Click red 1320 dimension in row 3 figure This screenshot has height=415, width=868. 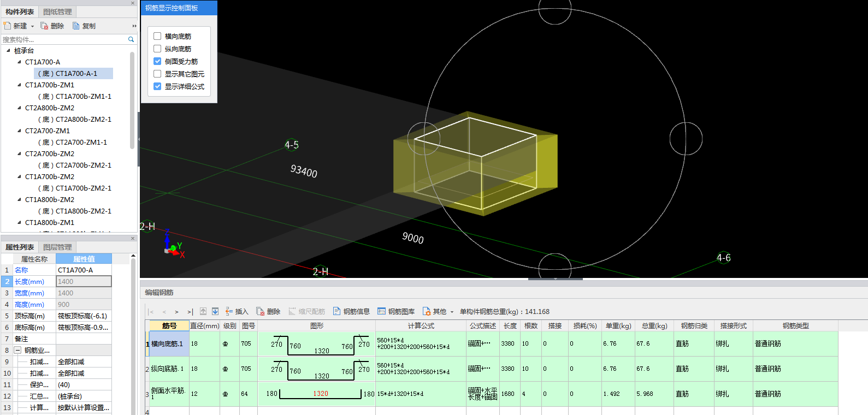(321, 394)
